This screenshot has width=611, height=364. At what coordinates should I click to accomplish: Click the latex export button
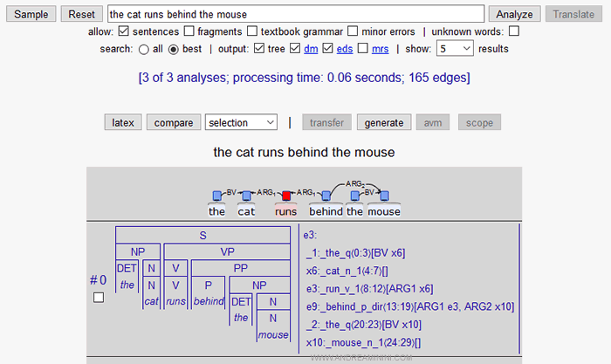pyautogui.click(x=122, y=123)
